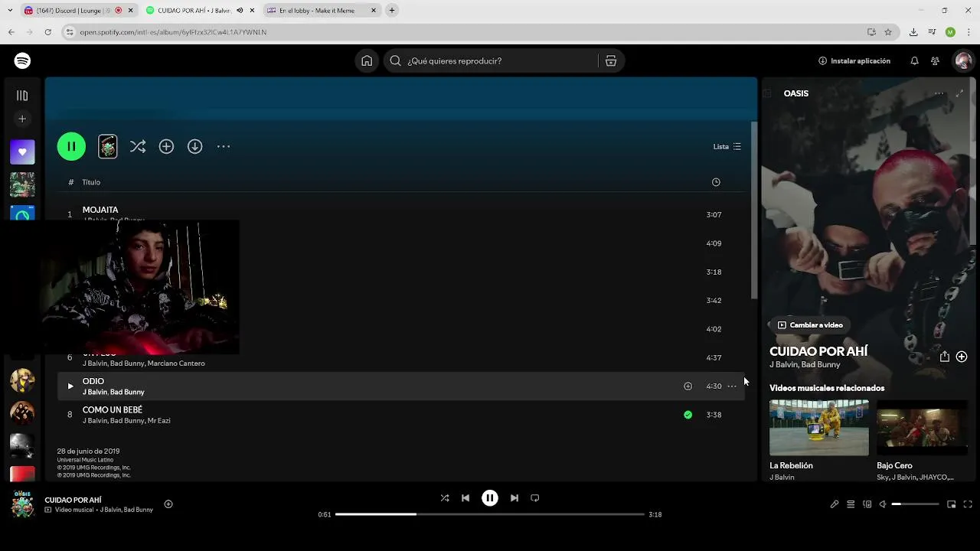The width and height of the screenshot is (980, 551).
Task: Seek in the playback progress bar
Action: point(490,514)
